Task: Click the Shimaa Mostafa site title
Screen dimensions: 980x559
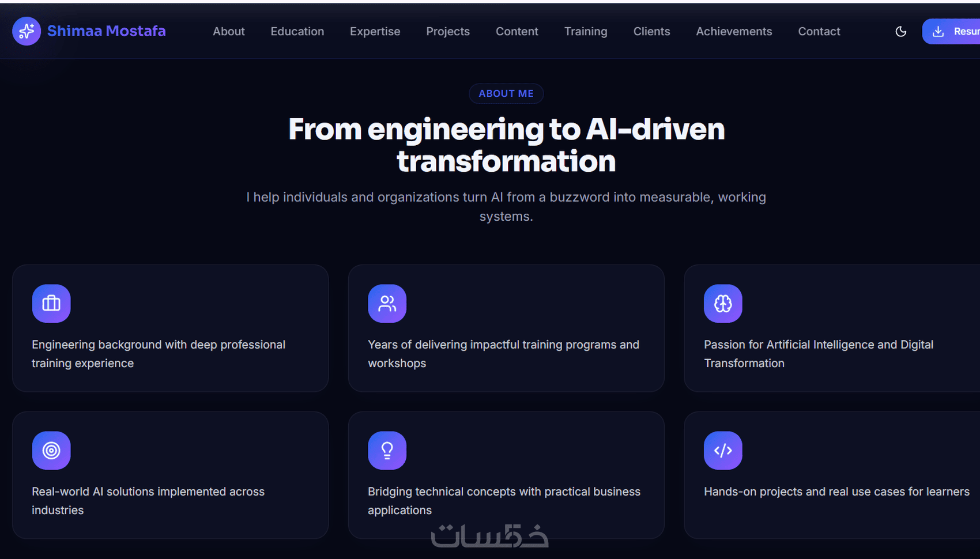Action: (107, 31)
